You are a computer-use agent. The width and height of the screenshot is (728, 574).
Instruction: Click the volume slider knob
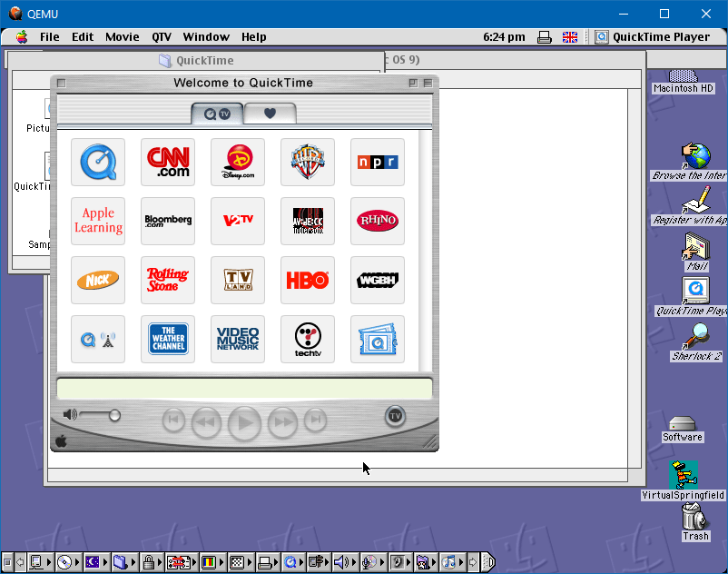point(114,415)
